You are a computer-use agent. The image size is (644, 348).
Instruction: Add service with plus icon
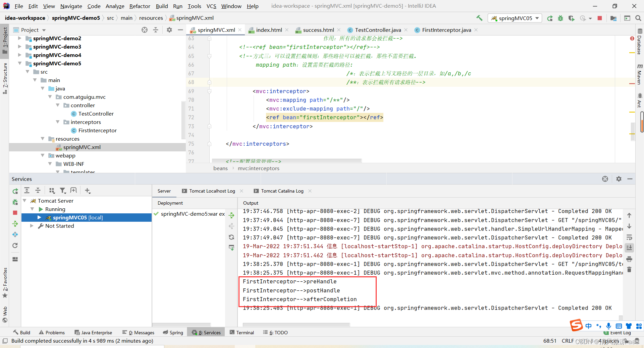point(88,191)
